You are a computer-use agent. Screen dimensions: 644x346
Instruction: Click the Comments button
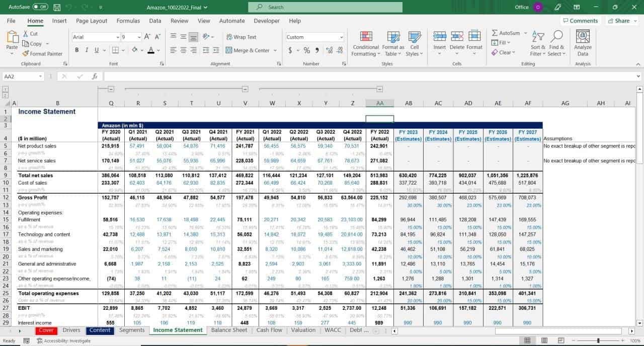coord(580,21)
